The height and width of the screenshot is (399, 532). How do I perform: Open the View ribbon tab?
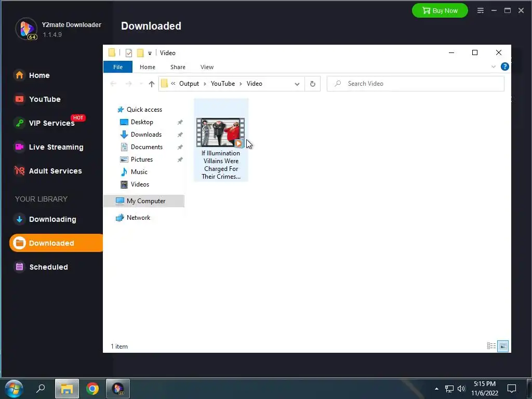[x=207, y=67]
